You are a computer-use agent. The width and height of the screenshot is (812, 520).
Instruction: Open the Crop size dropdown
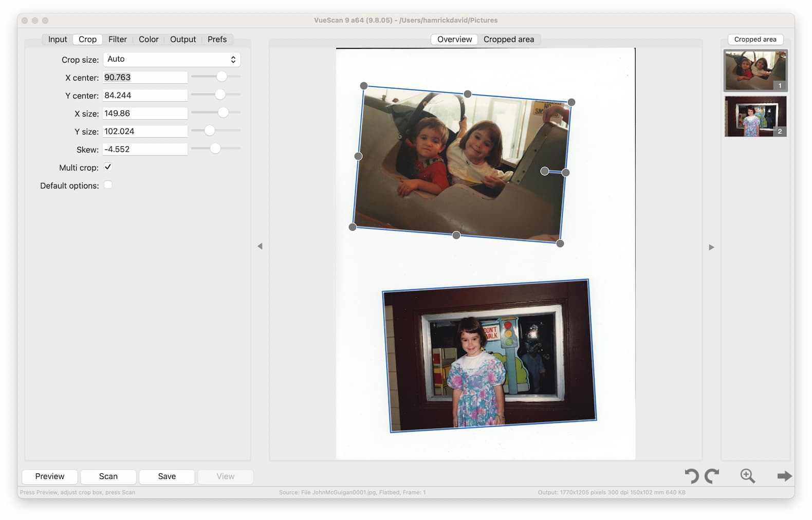point(172,60)
